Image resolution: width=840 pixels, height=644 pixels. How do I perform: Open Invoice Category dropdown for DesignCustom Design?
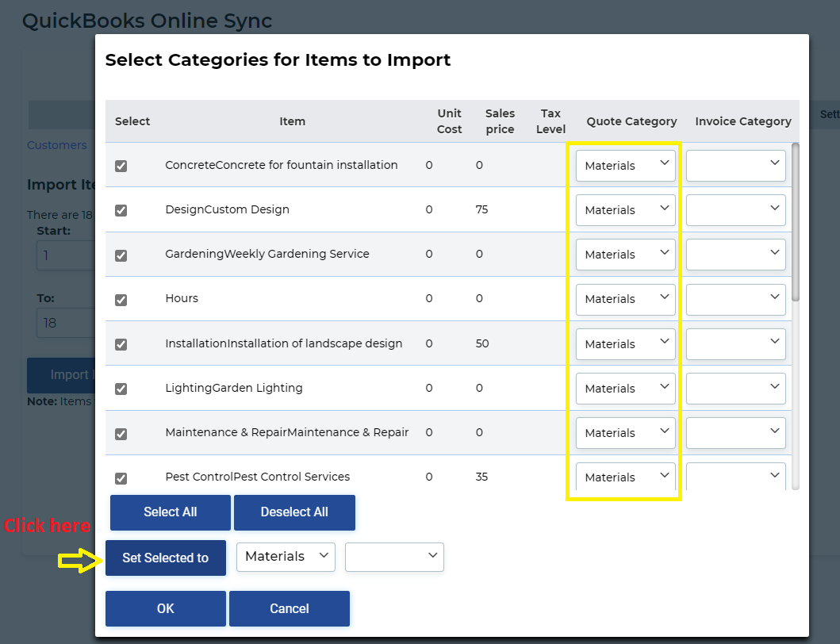735,210
